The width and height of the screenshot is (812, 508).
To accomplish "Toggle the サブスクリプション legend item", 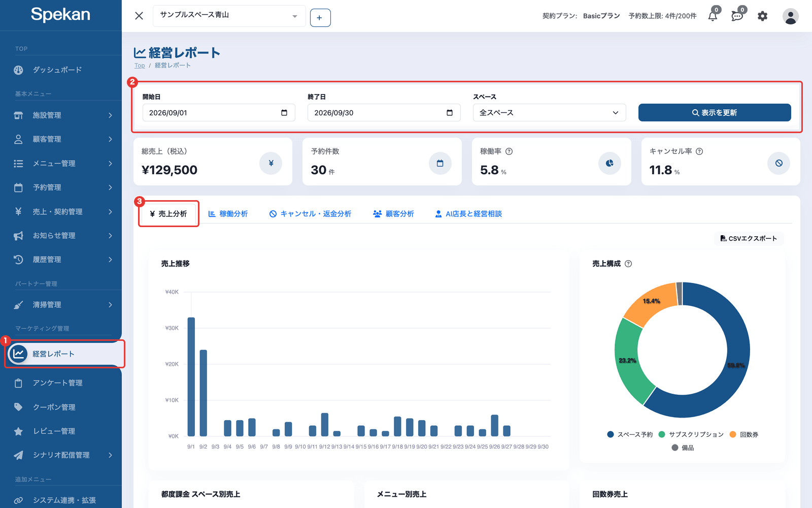I will point(691,434).
